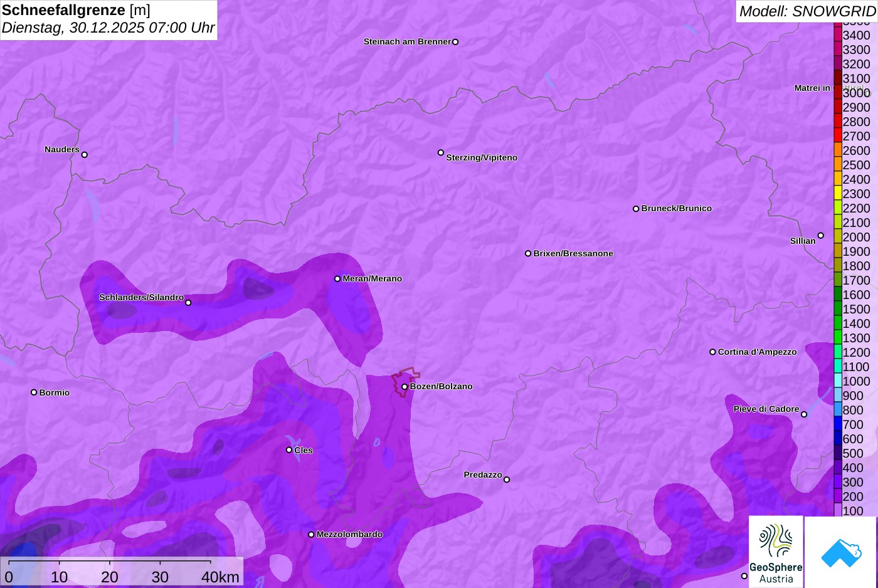
Task: Click the Schlanders/Silandro marker dot
Action: coord(188,303)
